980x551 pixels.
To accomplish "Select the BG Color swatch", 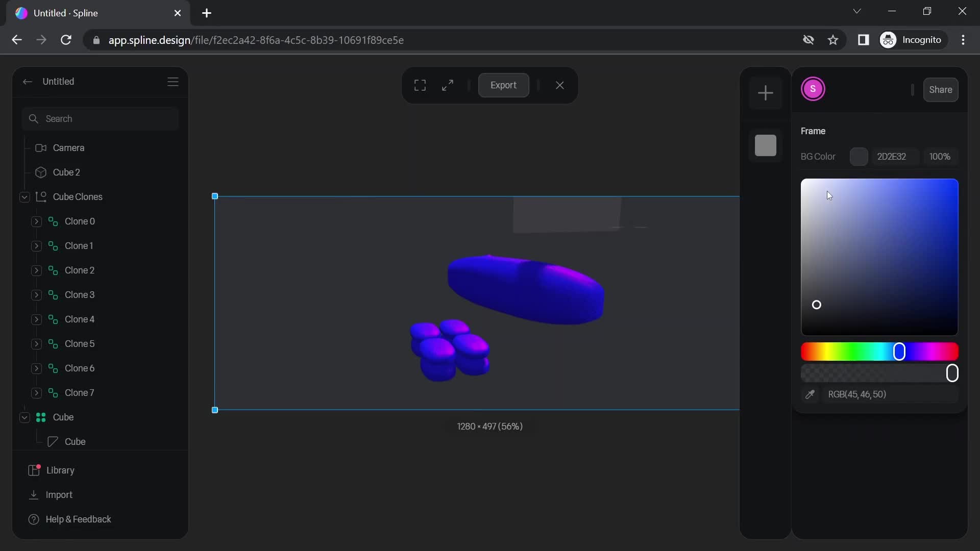I will coord(860,156).
